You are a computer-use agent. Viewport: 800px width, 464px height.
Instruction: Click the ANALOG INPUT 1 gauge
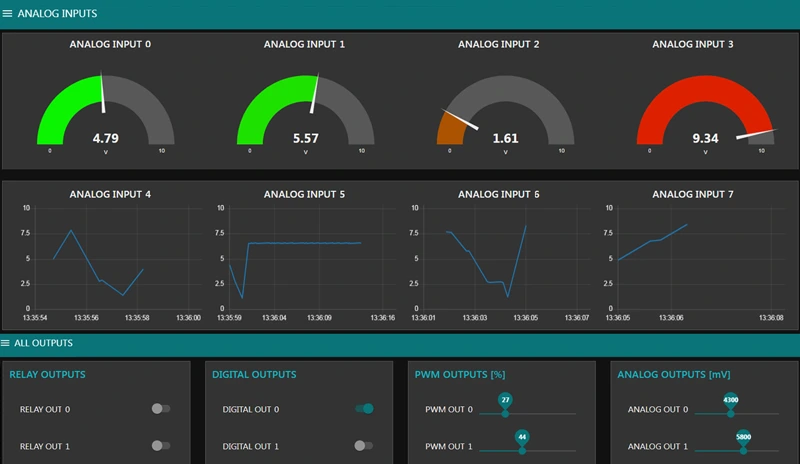pyautogui.click(x=306, y=110)
